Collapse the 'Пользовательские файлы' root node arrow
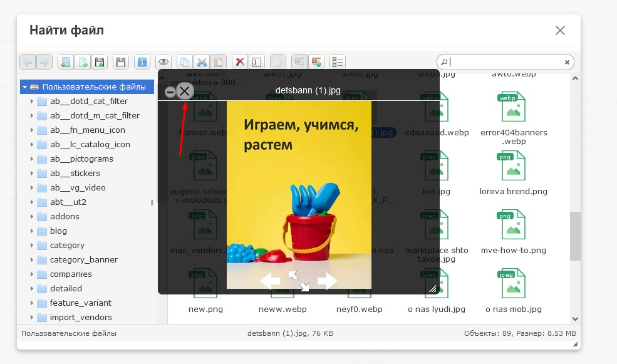Screen dimensions: 617x364 click(x=25, y=87)
